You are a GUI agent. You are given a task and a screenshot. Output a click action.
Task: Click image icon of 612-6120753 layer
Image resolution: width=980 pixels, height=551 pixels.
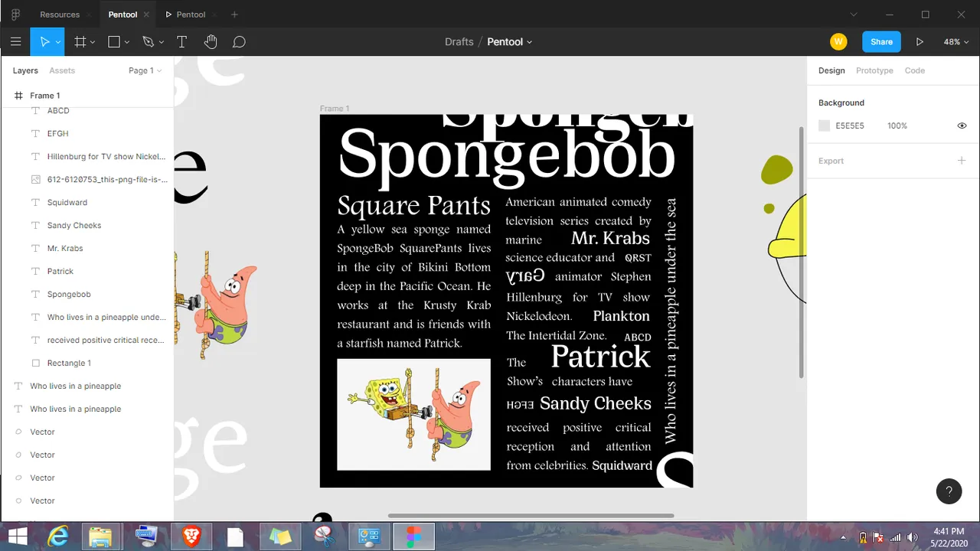[35, 179]
